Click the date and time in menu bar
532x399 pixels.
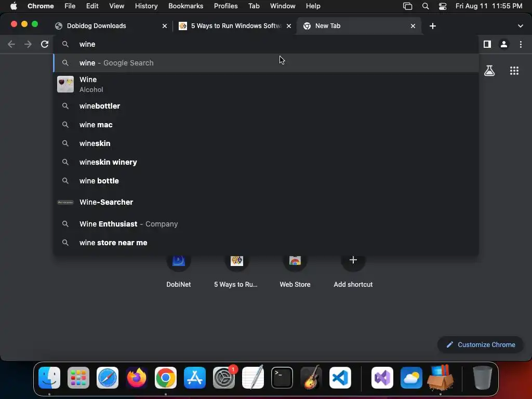click(x=489, y=6)
